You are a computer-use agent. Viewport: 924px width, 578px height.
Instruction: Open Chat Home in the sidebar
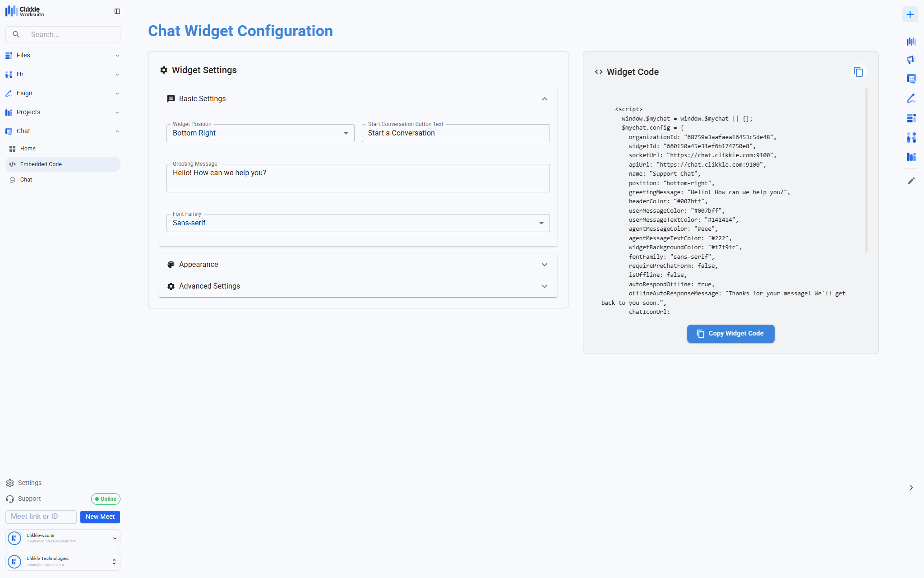[x=28, y=149]
